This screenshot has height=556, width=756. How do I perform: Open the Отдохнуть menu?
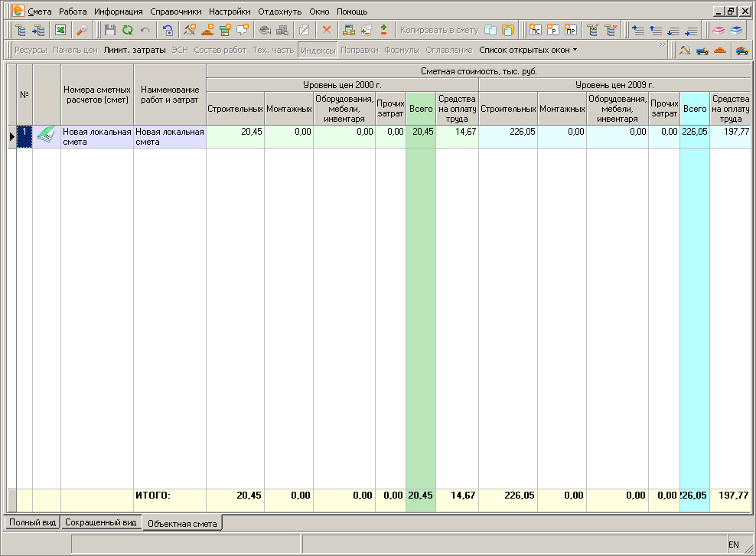[279, 11]
